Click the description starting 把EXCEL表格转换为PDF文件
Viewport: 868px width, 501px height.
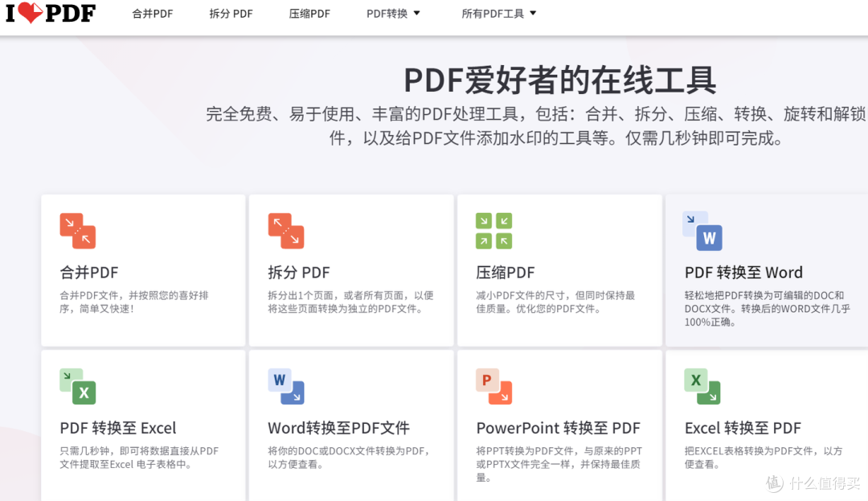coord(764,458)
